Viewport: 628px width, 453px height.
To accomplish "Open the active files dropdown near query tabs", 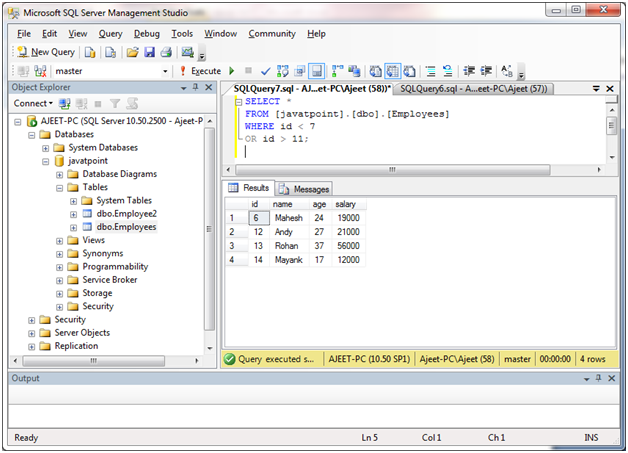I will pos(596,89).
